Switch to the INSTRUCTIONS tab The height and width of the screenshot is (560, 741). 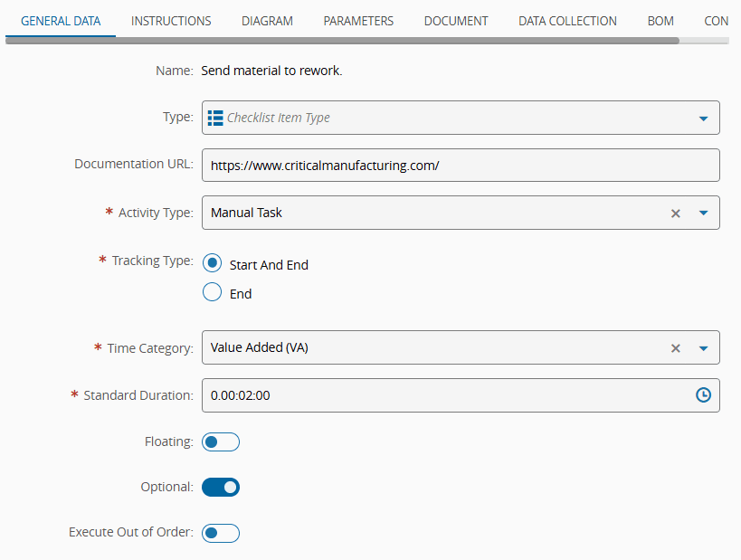[170, 20]
